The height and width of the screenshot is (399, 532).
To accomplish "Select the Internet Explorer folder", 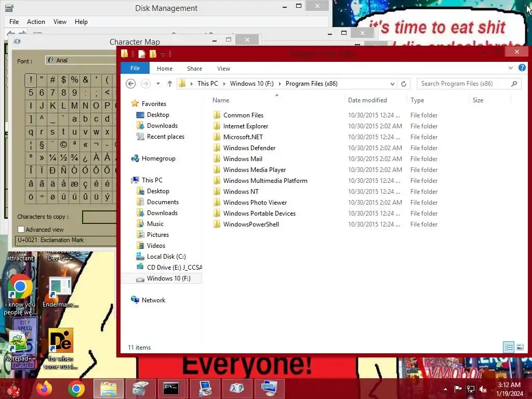I will point(246,126).
